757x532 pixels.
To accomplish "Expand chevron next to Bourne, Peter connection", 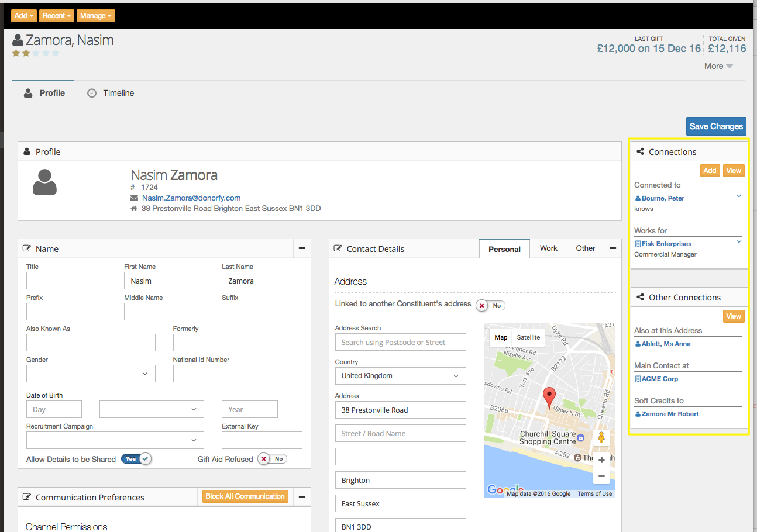I will coord(739,196).
